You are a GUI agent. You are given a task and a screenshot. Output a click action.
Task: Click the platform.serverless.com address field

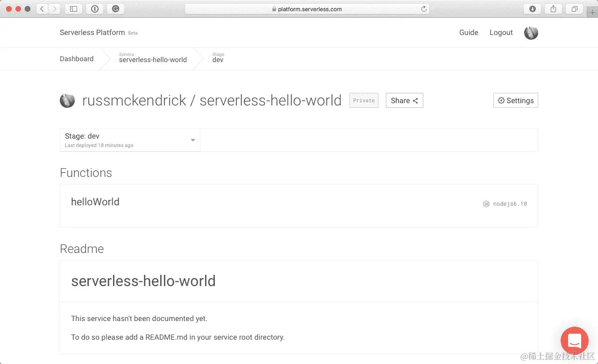pos(307,9)
